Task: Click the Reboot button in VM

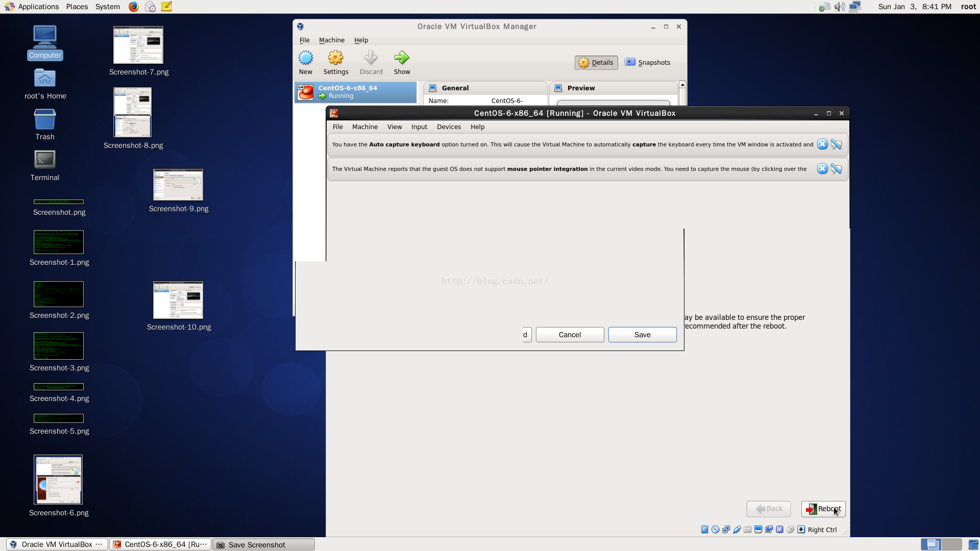Action: (823, 509)
